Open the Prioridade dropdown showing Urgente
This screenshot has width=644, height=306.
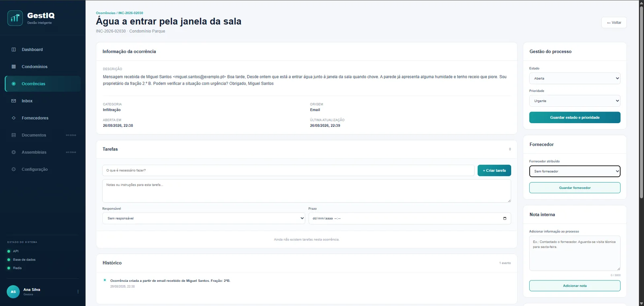(575, 101)
